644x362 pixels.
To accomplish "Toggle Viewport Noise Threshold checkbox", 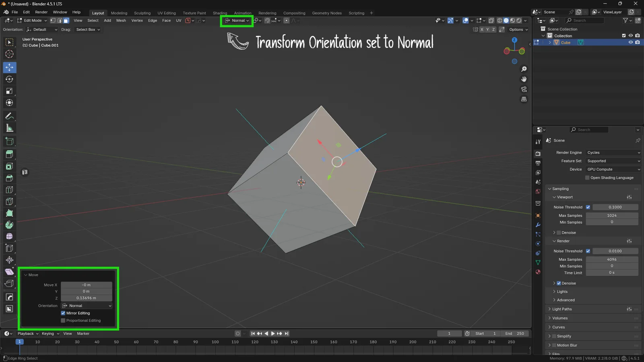I will (588, 207).
